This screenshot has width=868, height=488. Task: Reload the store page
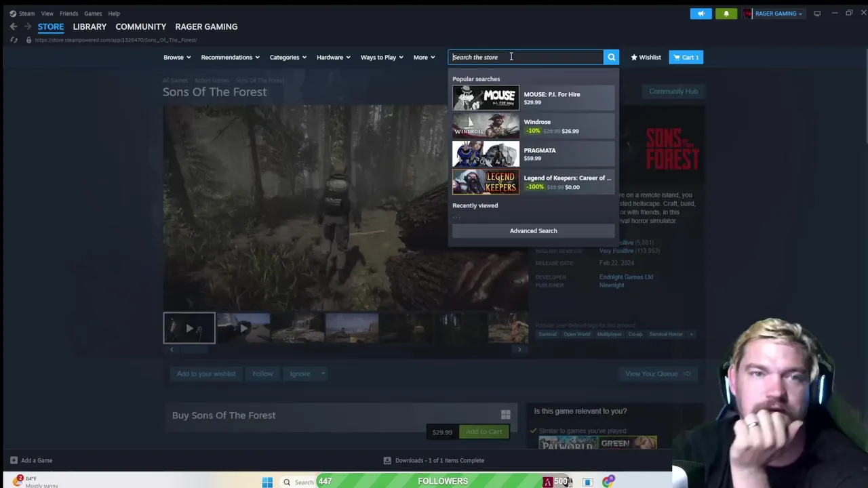coord(14,40)
